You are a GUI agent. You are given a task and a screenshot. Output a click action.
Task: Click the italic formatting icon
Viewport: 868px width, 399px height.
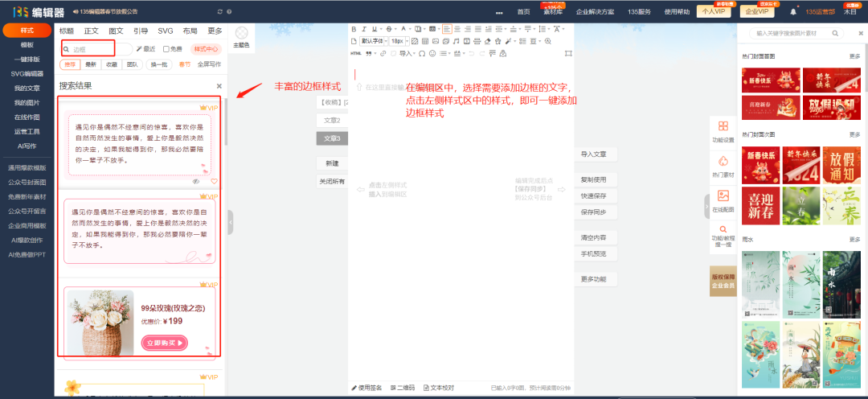pos(364,29)
